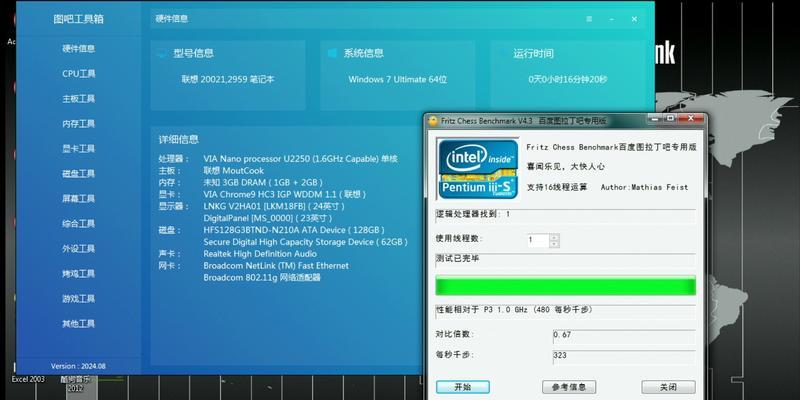Open the 酷狗音乐 2012 desktop shortcut
The height and width of the screenshot is (400, 800).
click(x=74, y=384)
